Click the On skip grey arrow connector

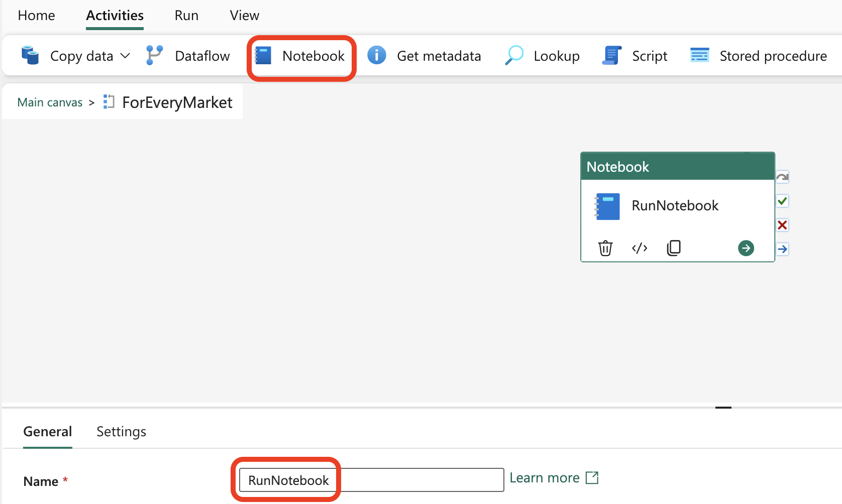(782, 177)
